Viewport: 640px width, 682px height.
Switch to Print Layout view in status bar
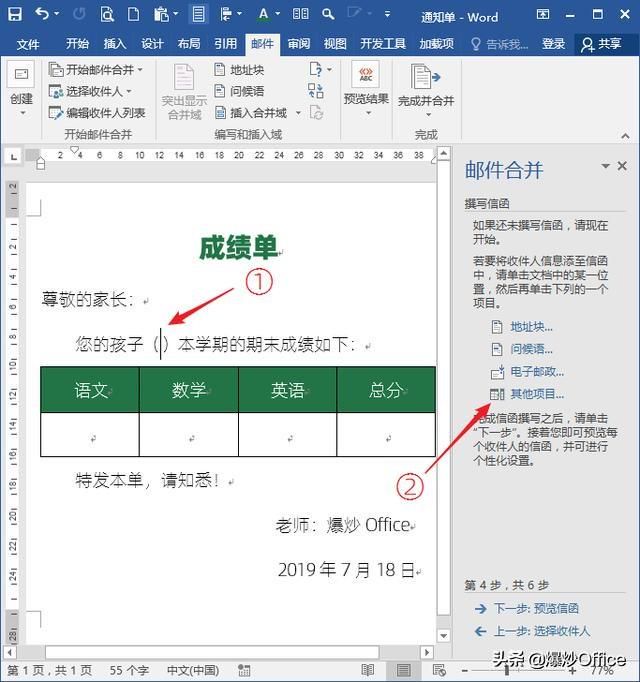tap(403, 670)
